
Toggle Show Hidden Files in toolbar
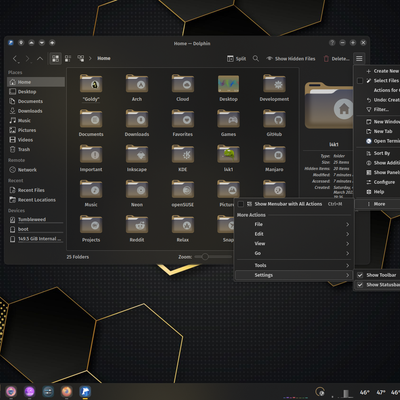coord(291,59)
